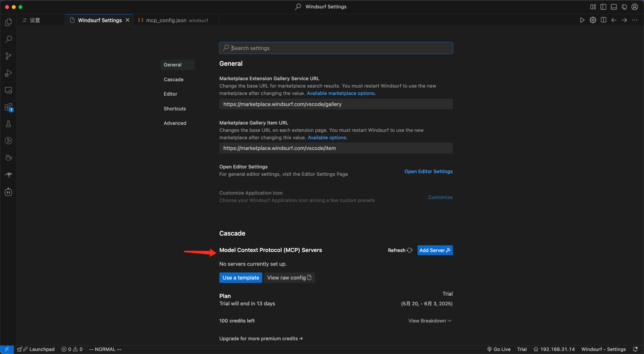The image size is (644, 354).
Task: Open Extensions view with update badge
Action: click(8, 107)
